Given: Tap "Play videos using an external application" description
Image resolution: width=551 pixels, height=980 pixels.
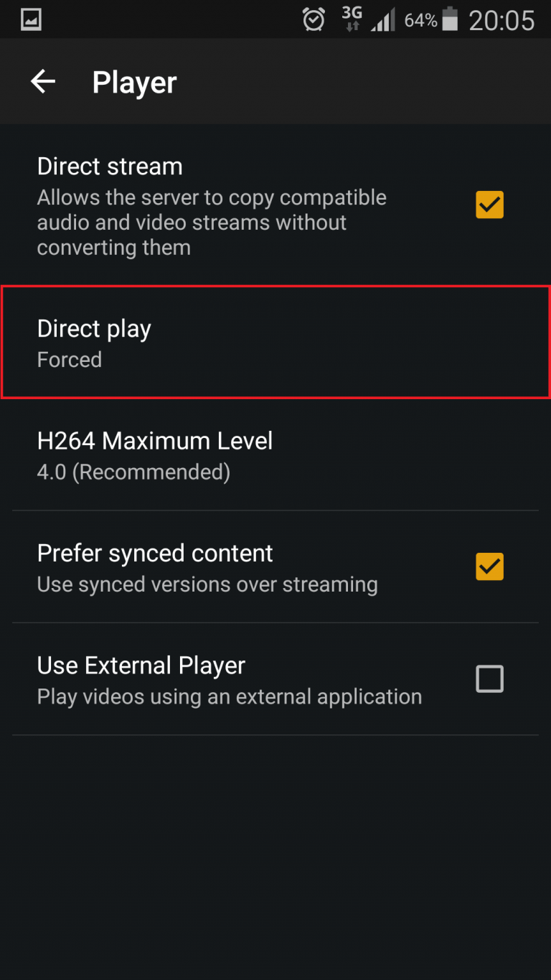Looking at the screenshot, I should coord(230,696).
